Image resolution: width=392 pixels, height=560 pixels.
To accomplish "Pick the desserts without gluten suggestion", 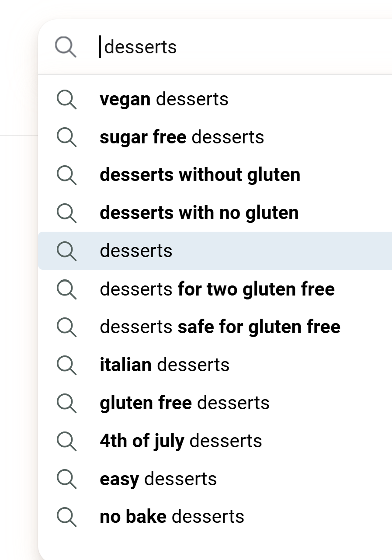I will tap(215, 175).
